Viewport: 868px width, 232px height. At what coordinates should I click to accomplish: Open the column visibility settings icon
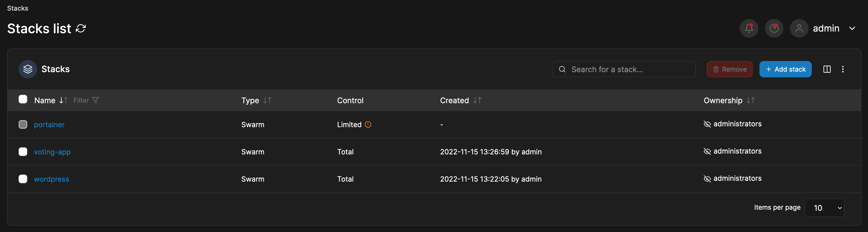(x=827, y=69)
